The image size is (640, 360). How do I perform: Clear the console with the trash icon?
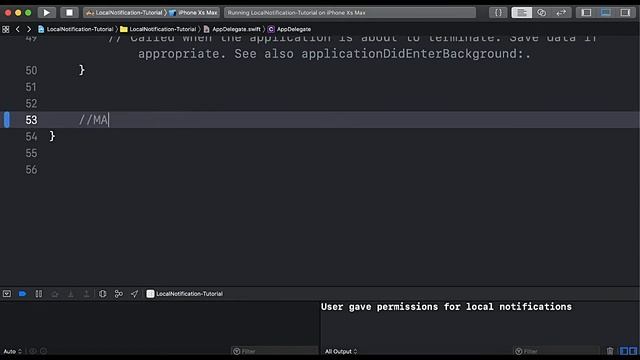point(610,351)
